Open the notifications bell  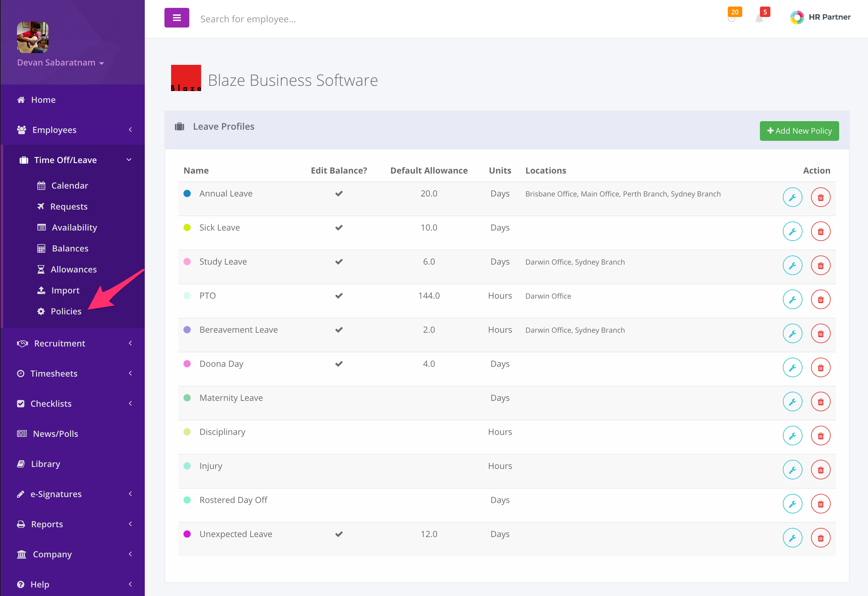[759, 18]
